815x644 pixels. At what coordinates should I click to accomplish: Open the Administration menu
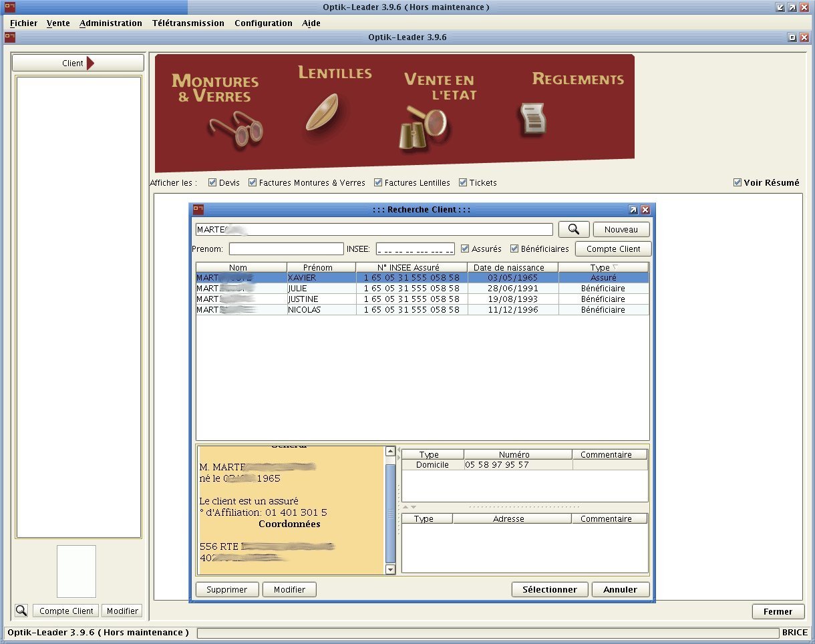pyautogui.click(x=111, y=23)
